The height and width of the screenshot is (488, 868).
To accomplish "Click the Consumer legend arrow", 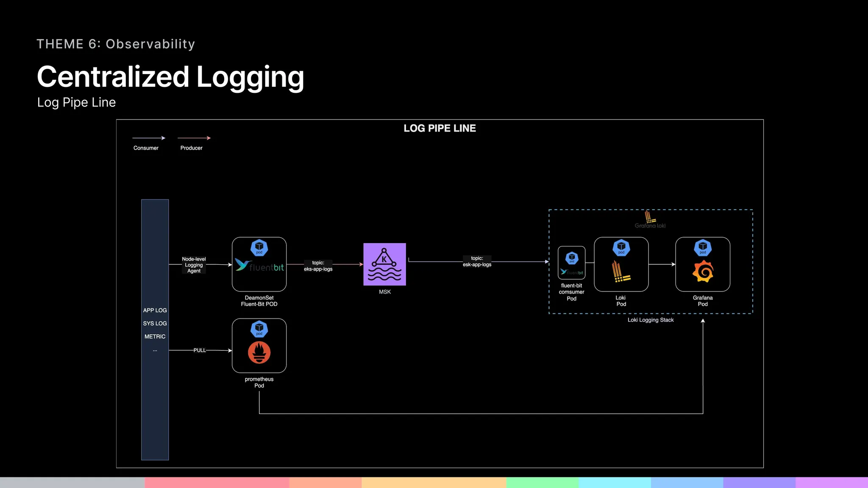I will [148, 138].
